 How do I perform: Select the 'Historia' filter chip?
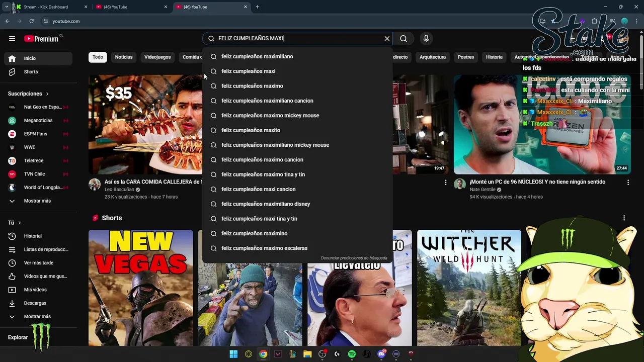click(494, 57)
